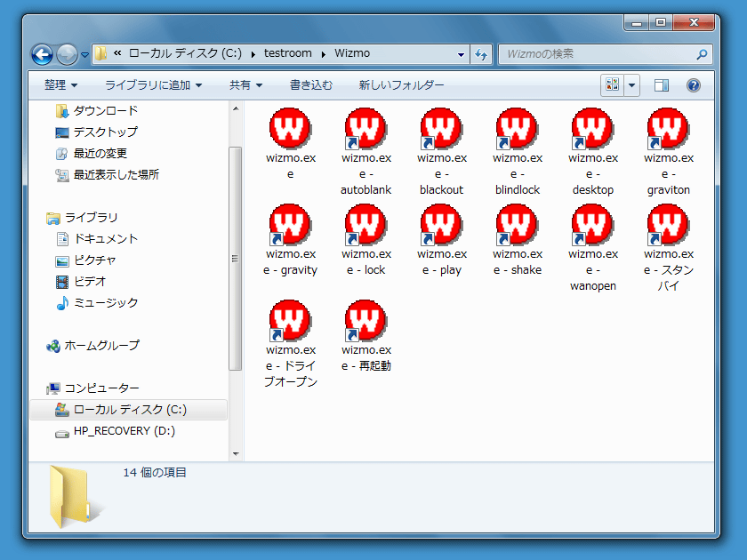747x560 pixels.
Task: Expand subfolders arrow after ローカル ディスク (C:)
Action: tap(253, 54)
